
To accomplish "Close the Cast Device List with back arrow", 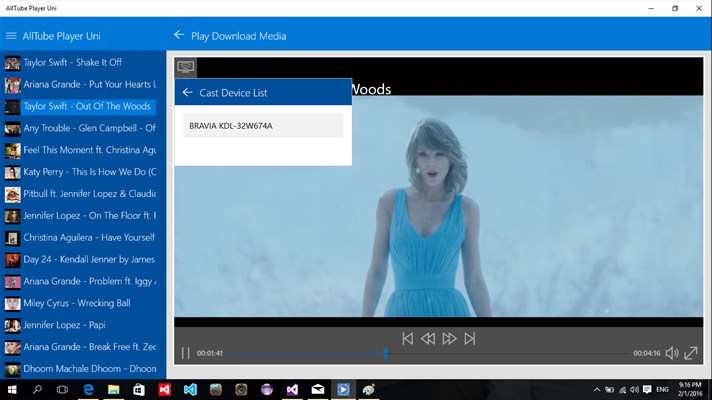I will coord(187,93).
